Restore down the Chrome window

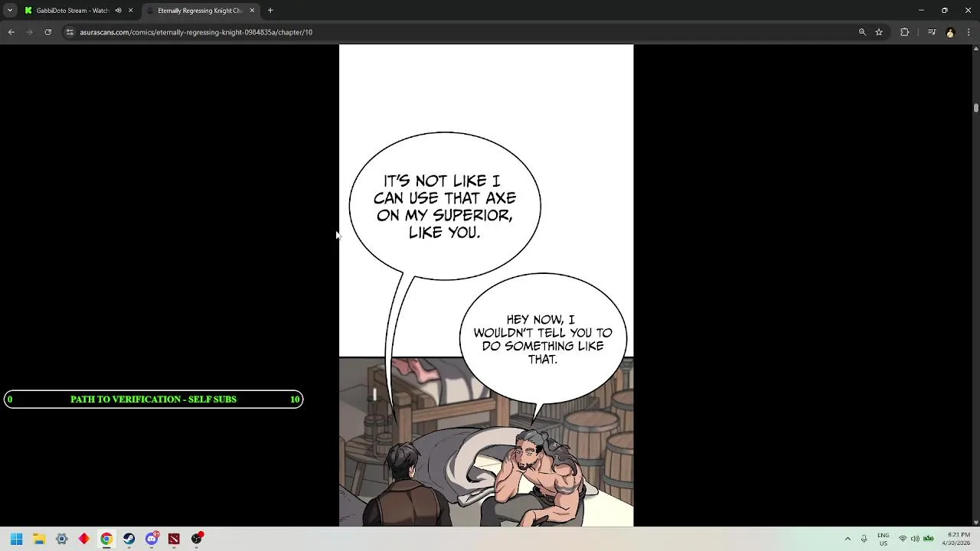945,11
